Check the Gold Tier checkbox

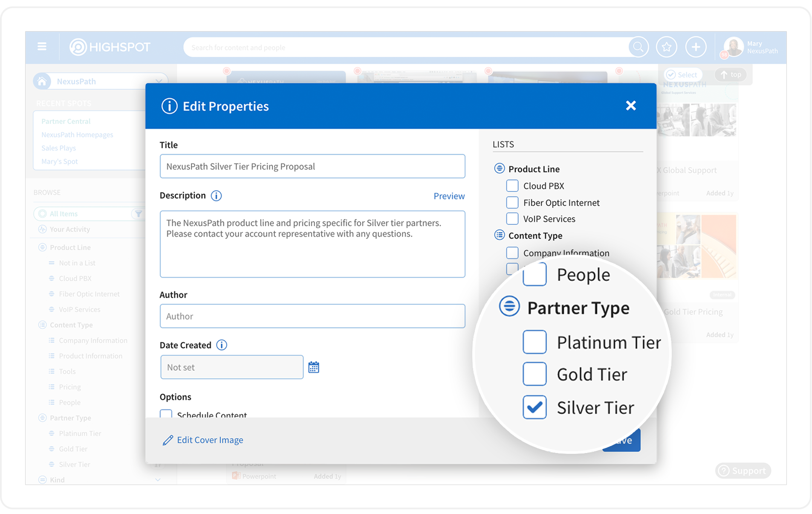535,374
